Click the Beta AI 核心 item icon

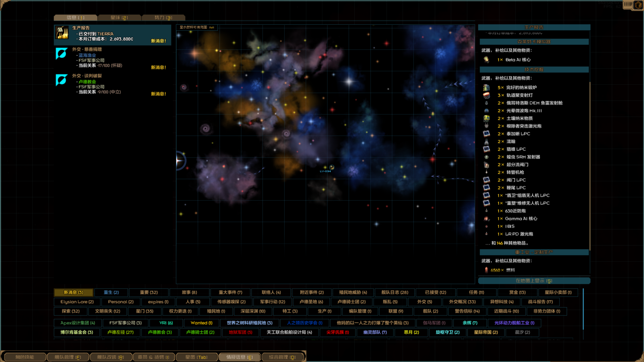click(486, 60)
